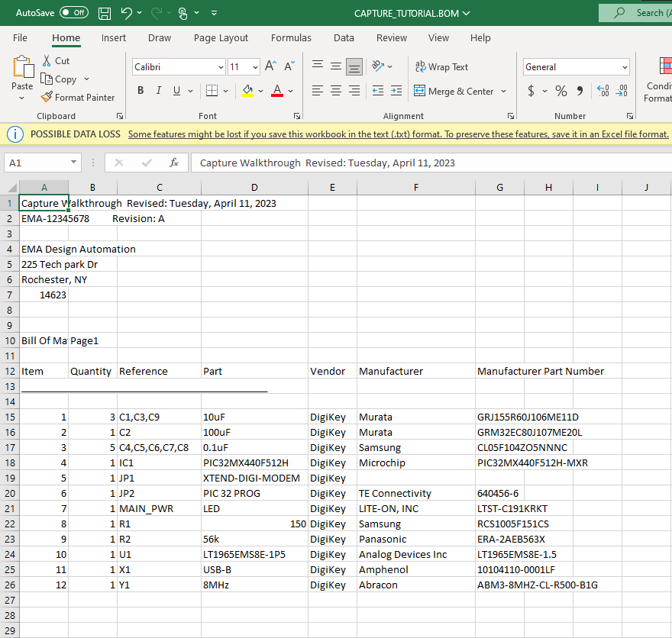This screenshot has height=638, width=672.
Task: Switch to the Formulas tab
Action: click(291, 37)
